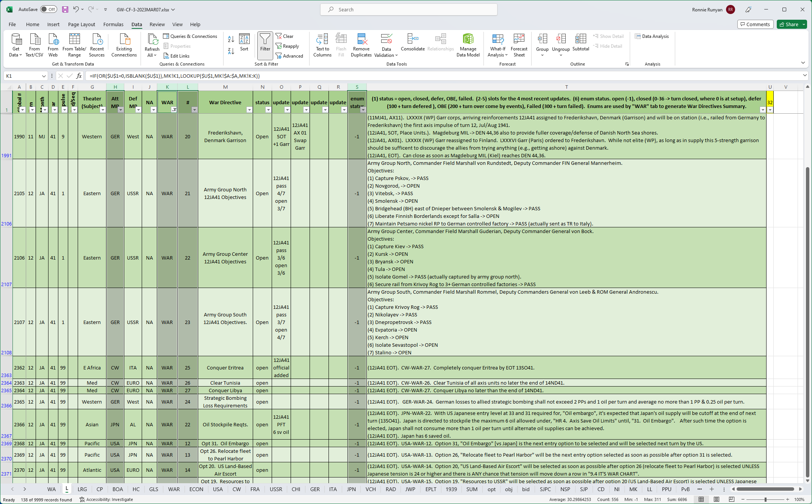The image size is (812, 504).
Task: Click Sort A to Z icon
Action: coord(231,39)
